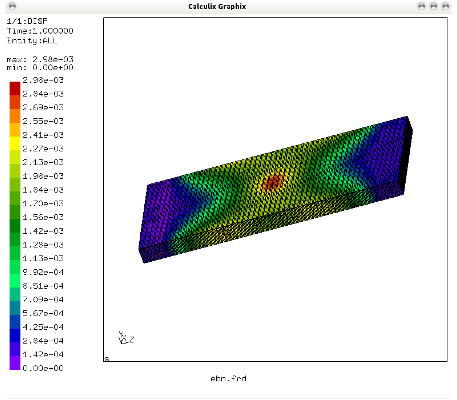Close the Calculix Graphix window
The height and width of the screenshot is (400, 457).
445,6
